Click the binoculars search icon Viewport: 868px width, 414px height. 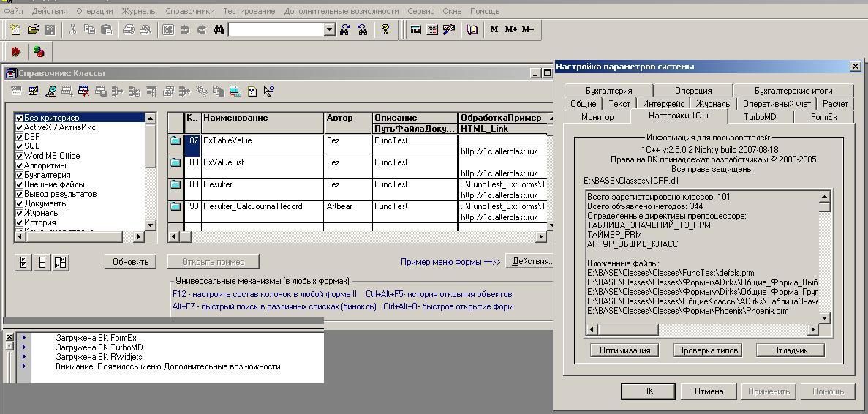(x=219, y=30)
